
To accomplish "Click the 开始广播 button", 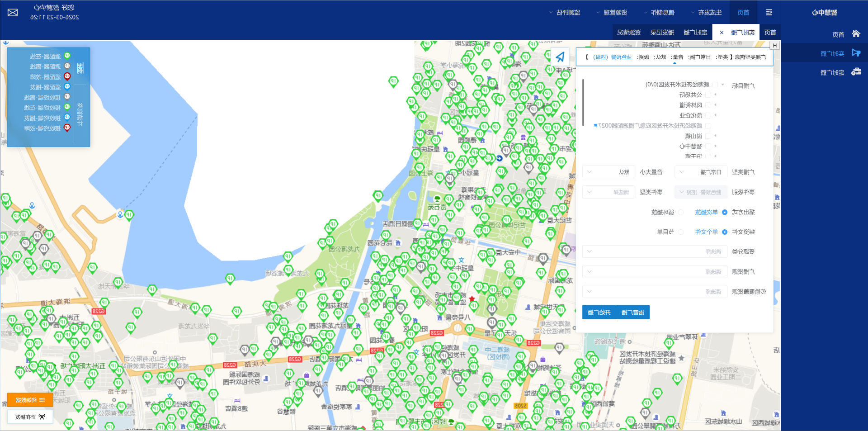I will 599,313.
